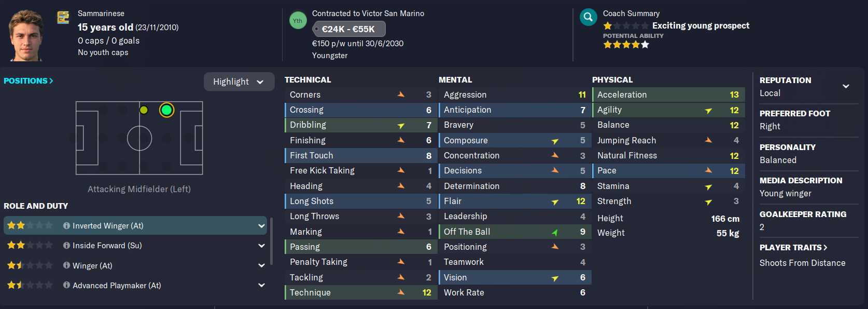The width and height of the screenshot is (868, 309).
Task: Click the info icon beside Inverted Winger
Action: [66, 226]
